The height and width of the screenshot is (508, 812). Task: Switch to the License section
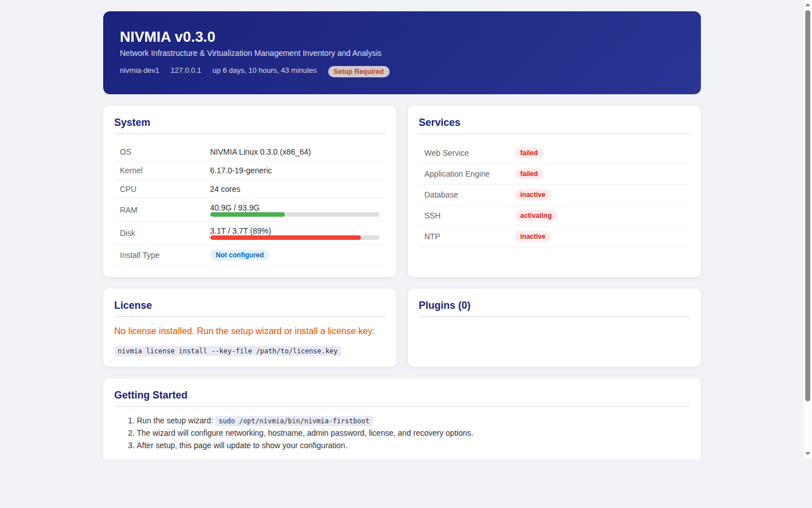133,305
